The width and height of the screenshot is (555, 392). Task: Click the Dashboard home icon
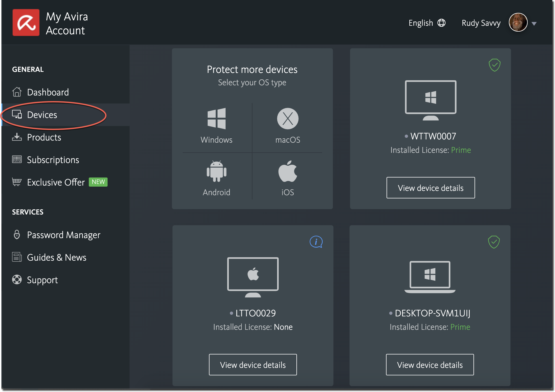click(17, 92)
